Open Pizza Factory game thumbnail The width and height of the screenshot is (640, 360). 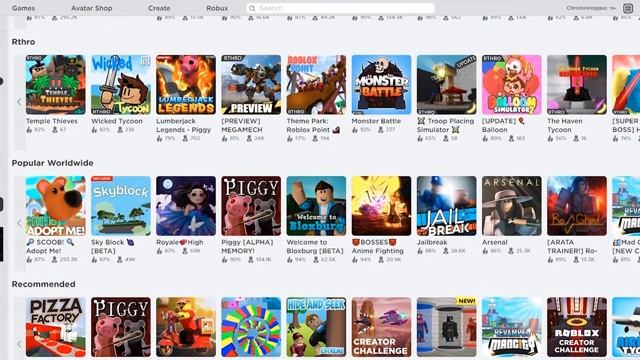click(x=56, y=327)
